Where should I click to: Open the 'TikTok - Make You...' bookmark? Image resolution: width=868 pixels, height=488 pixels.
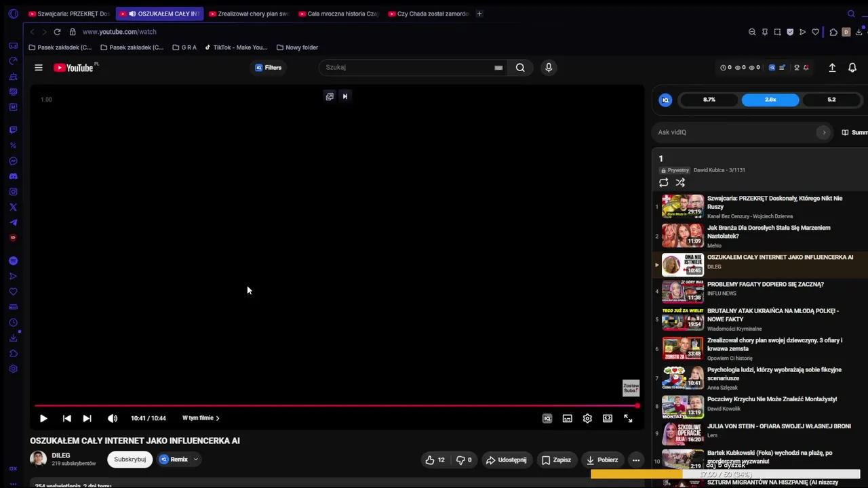236,47
